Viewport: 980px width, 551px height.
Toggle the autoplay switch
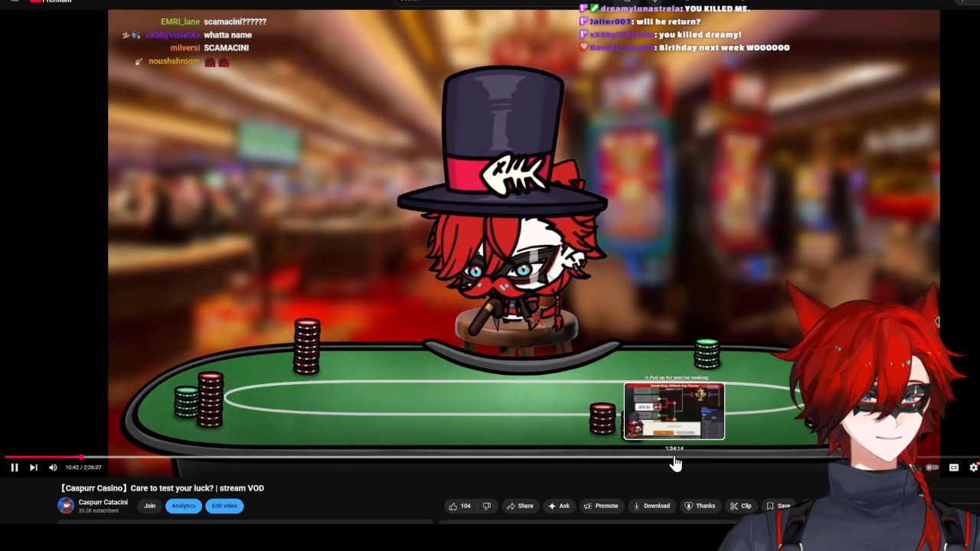point(931,468)
